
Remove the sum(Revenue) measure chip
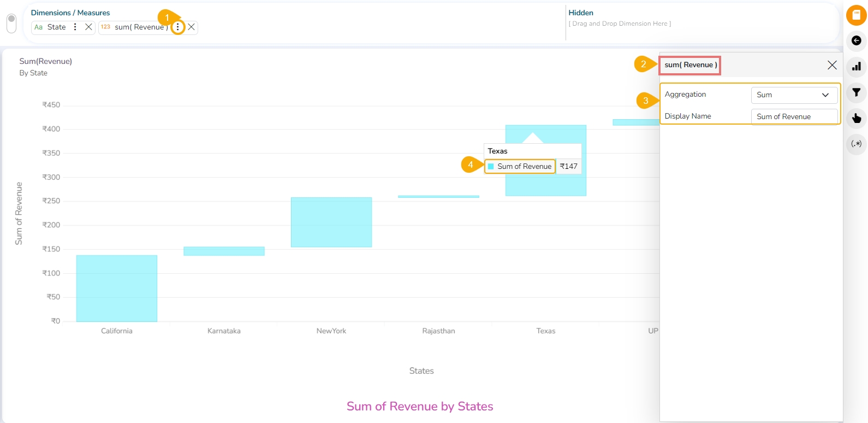click(192, 27)
